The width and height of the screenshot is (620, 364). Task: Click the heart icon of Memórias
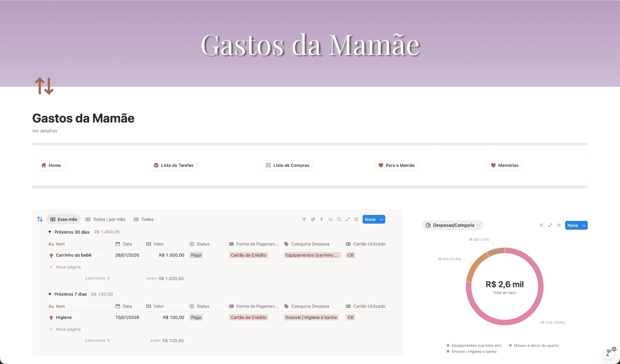pyautogui.click(x=493, y=165)
